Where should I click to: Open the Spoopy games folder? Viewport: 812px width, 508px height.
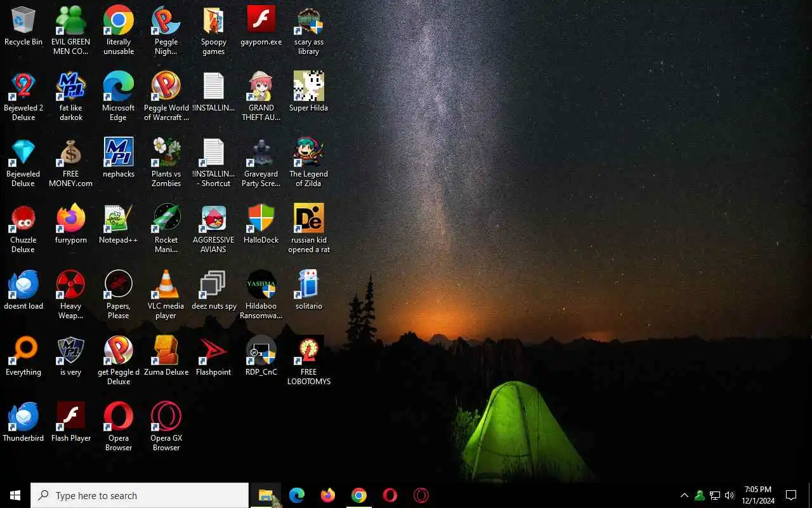tap(214, 30)
